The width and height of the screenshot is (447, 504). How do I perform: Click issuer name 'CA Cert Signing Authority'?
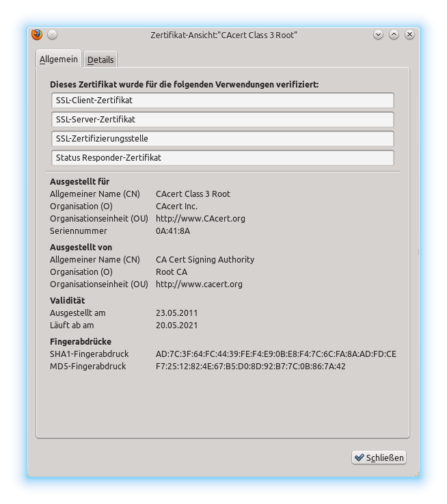click(x=205, y=260)
